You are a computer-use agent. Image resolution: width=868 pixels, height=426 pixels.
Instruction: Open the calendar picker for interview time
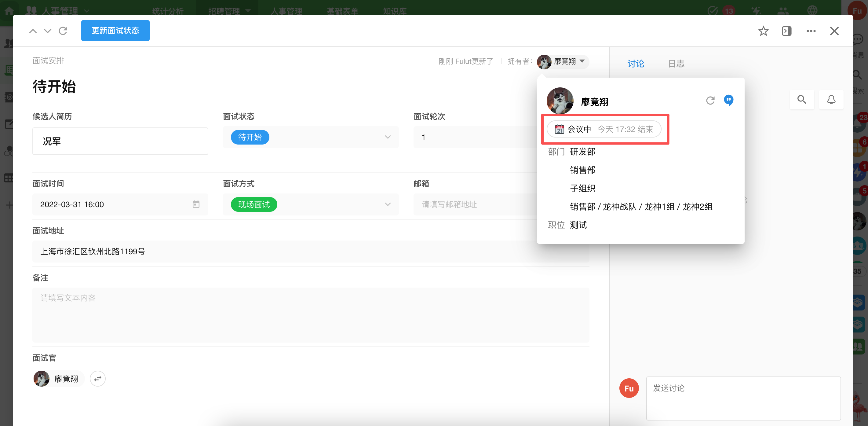click(x=196, y=204)
